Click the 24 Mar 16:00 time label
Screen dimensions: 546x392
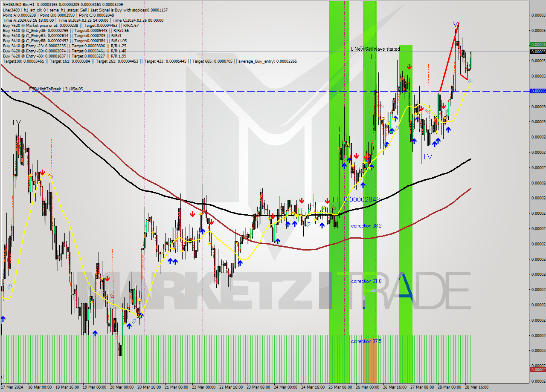[314, 387]
